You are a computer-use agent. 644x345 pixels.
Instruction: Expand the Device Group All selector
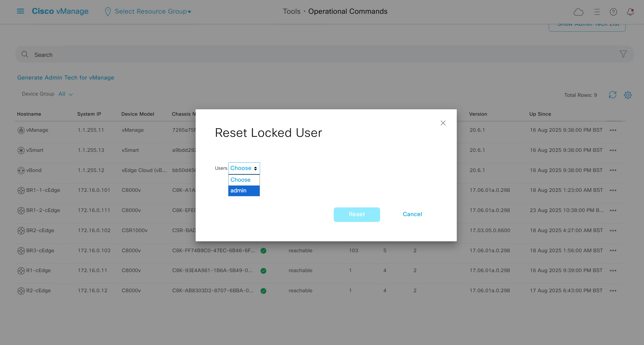[65, 94]
